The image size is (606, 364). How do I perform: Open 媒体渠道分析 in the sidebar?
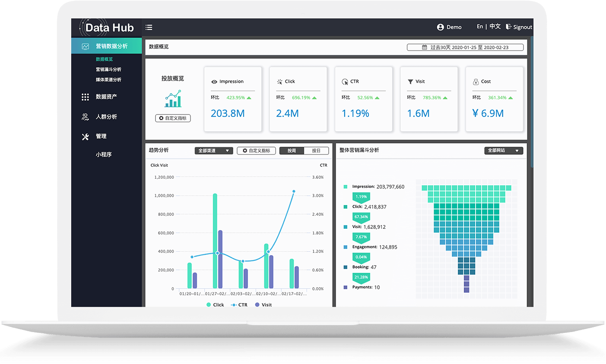tap(108, 80)
